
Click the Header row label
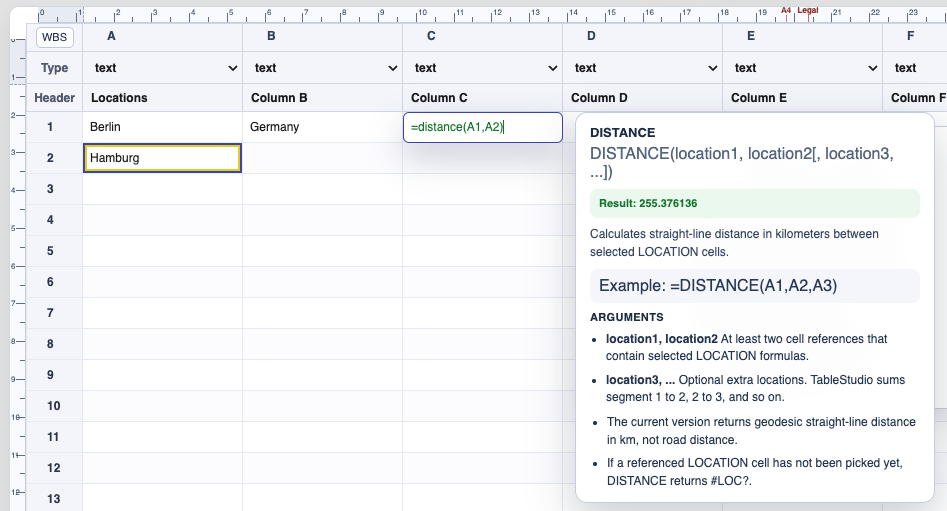pyautogui.click(x=54, y=98)
